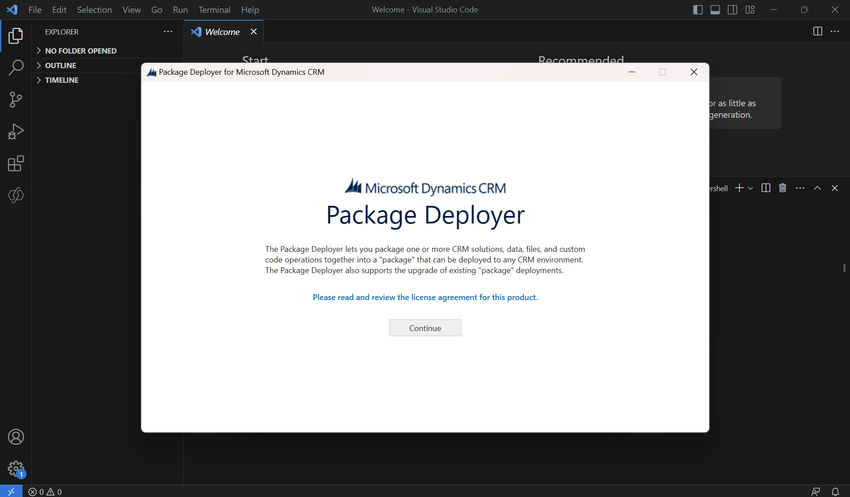Image resolution: width=850 pixels, height=497 pixels.
Task: Open the Selection menu
Action: (x=94, y=10)
